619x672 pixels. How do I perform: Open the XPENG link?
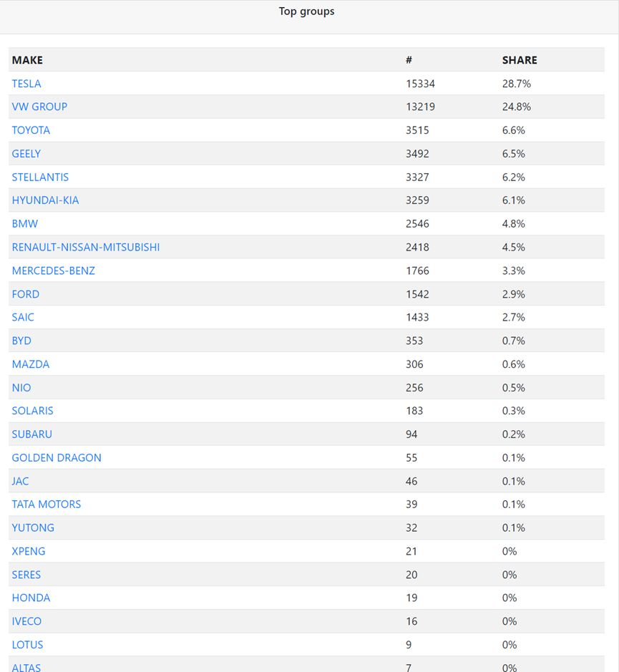tap(29, 552)
